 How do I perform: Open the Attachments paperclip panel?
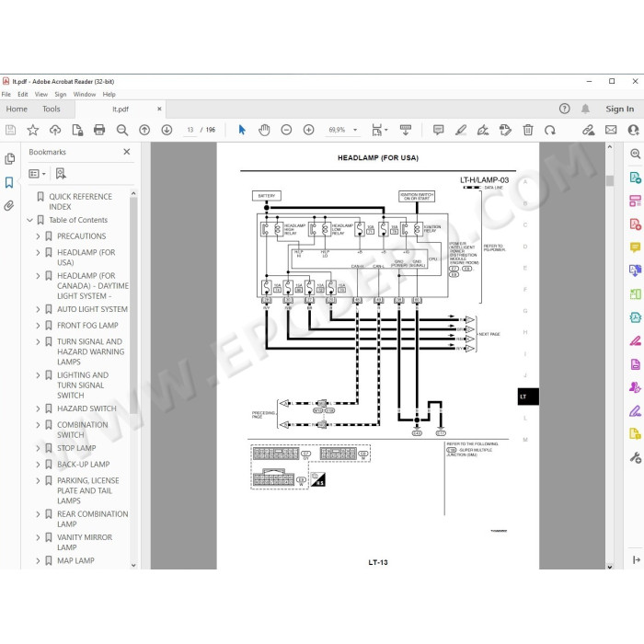(9, 205)
